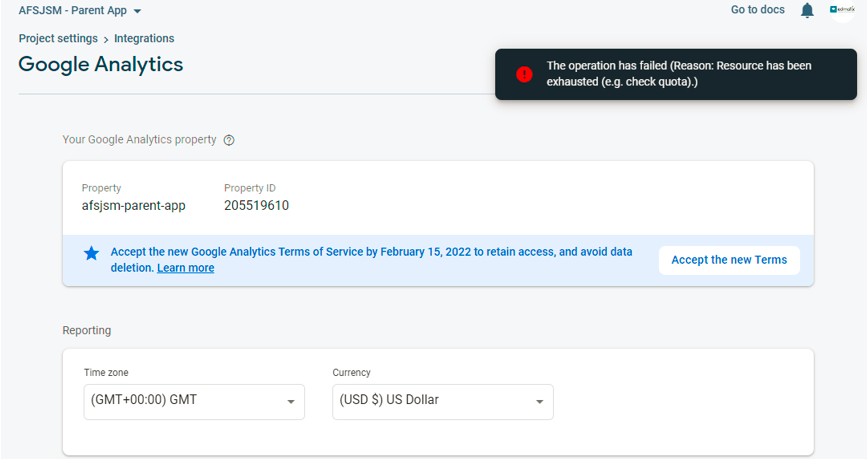The width and height of the screenshot is (867, 459).
Task: Select property ID 205519610 text
Action: pyautogui.click(x=257, y=205)
